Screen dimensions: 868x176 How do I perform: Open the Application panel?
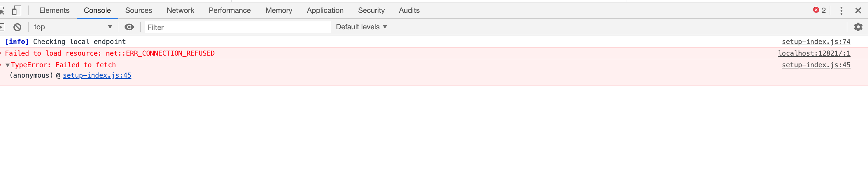[325, 10]
